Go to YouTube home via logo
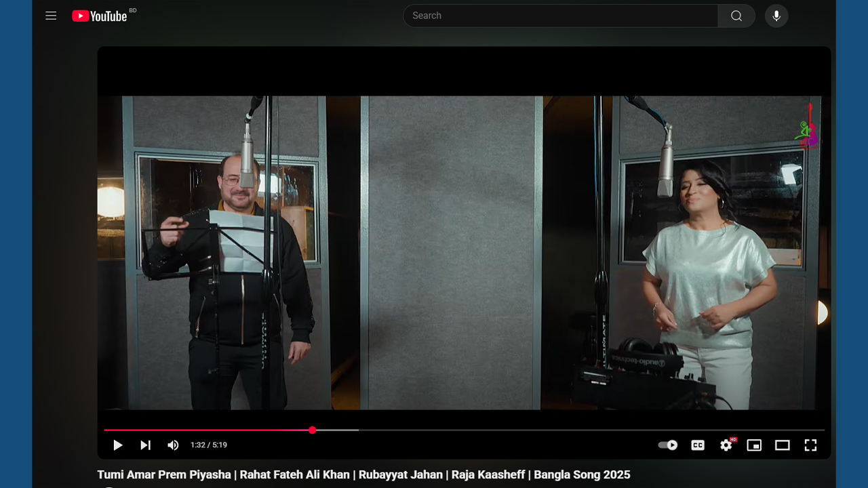Screen dimensions: 868x488 coord(100,16)
